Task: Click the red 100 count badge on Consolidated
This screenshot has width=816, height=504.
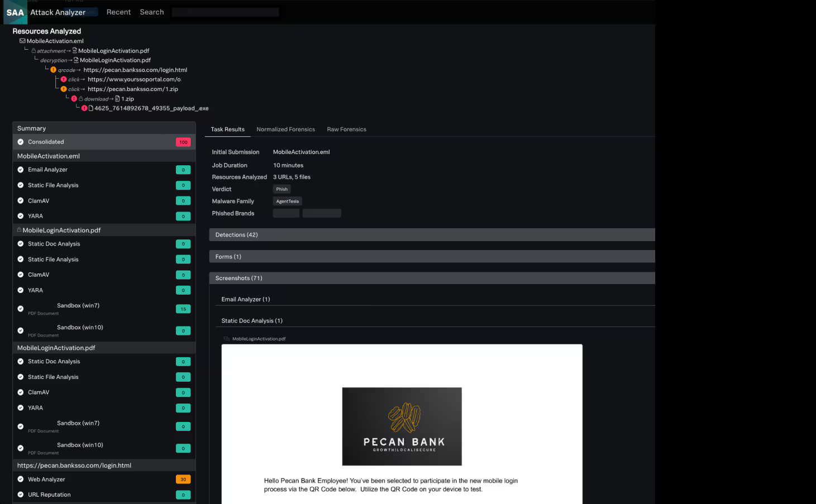Action: tap(183, 142)
